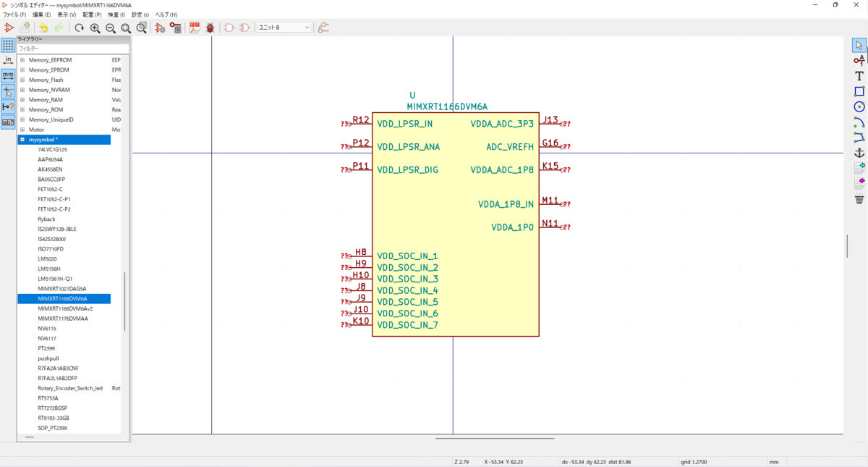
Task: Open the 配置 (P) menu
Action: point(92,14)
